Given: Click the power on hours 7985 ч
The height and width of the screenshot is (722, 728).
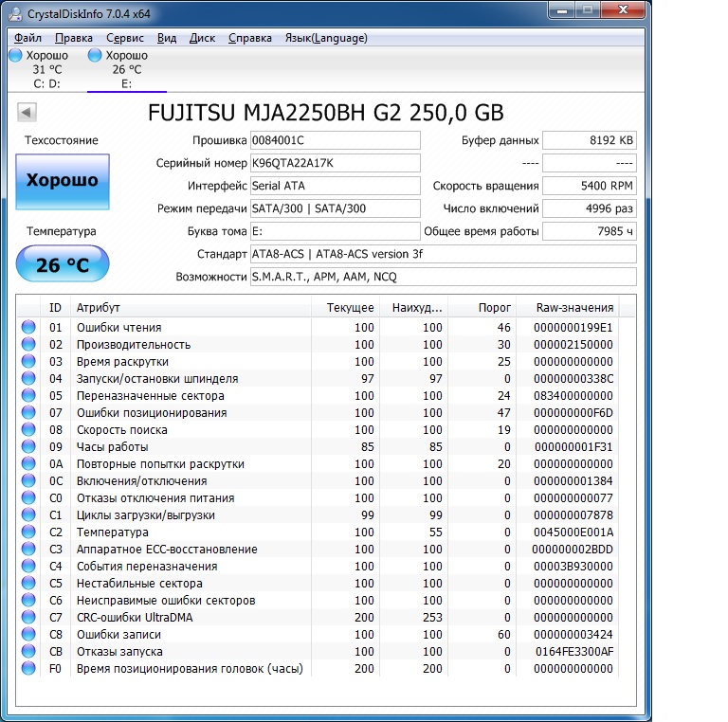Looking at the screenshot, I should point(590,231).
